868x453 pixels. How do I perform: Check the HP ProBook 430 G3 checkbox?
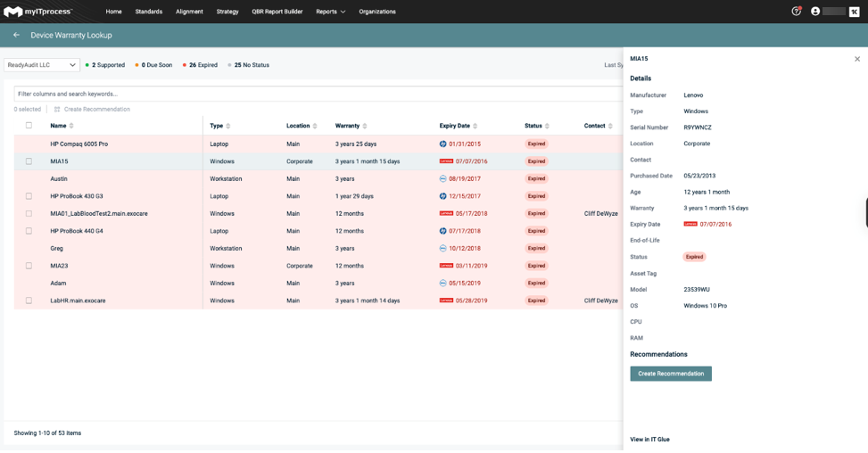point(29,196)
